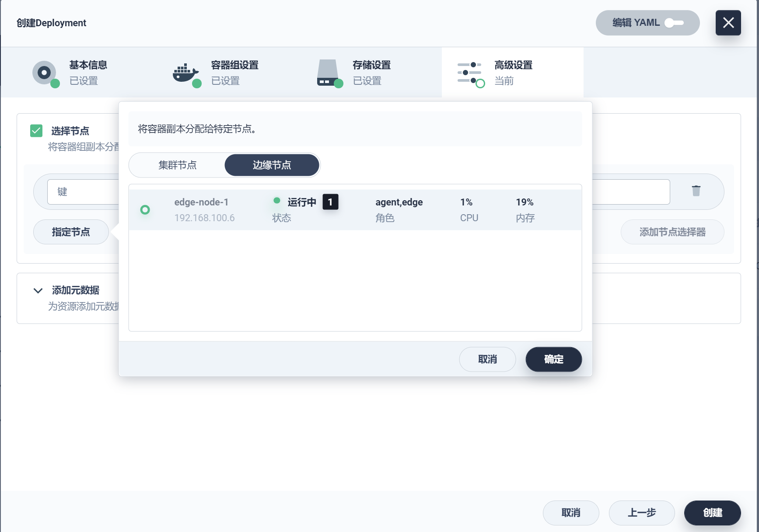Uncheck the 选择节点 checkbox
The width and height of the screenshot is (759, 532).
pyautogui.click(x=36, y=130)
